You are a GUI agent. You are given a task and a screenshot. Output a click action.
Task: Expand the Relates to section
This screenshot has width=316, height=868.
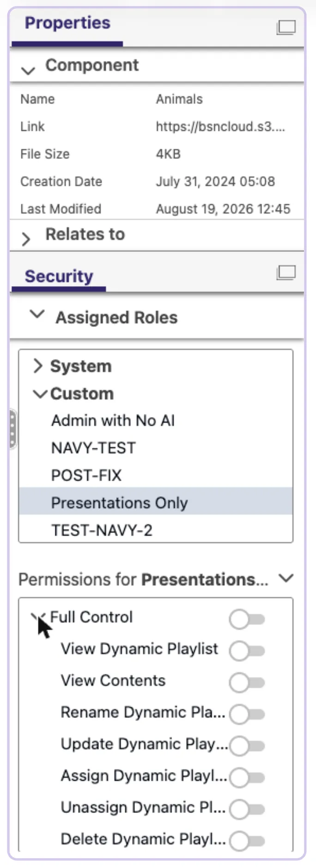coord(26,238)
